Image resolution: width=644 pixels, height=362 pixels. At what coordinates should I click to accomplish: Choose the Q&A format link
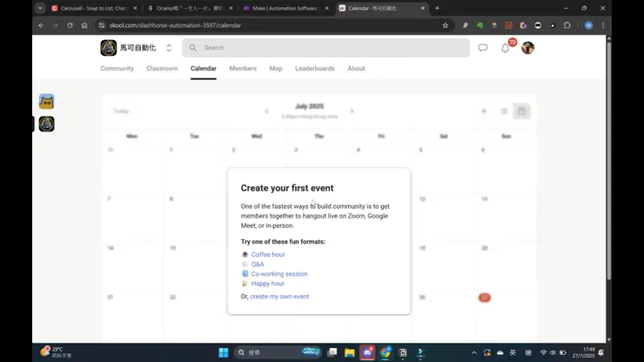point(258,265)
